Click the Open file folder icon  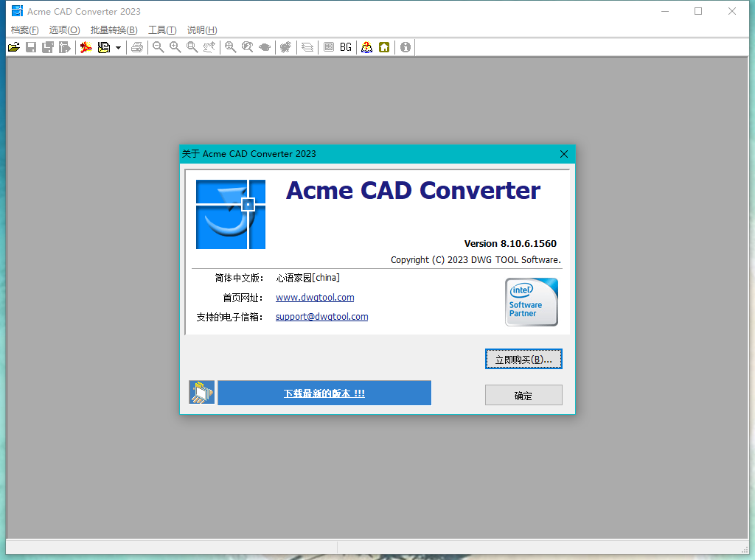click(x=14, y=47)
